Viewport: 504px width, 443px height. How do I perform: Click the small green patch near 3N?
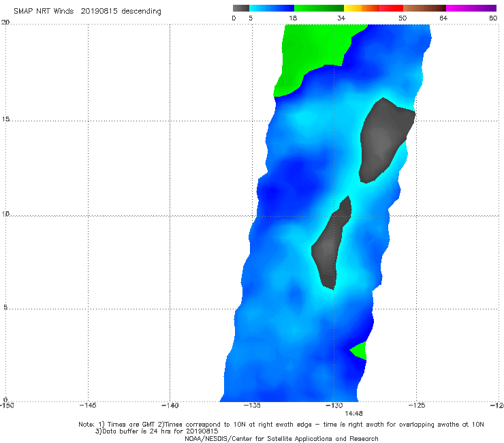361,351
